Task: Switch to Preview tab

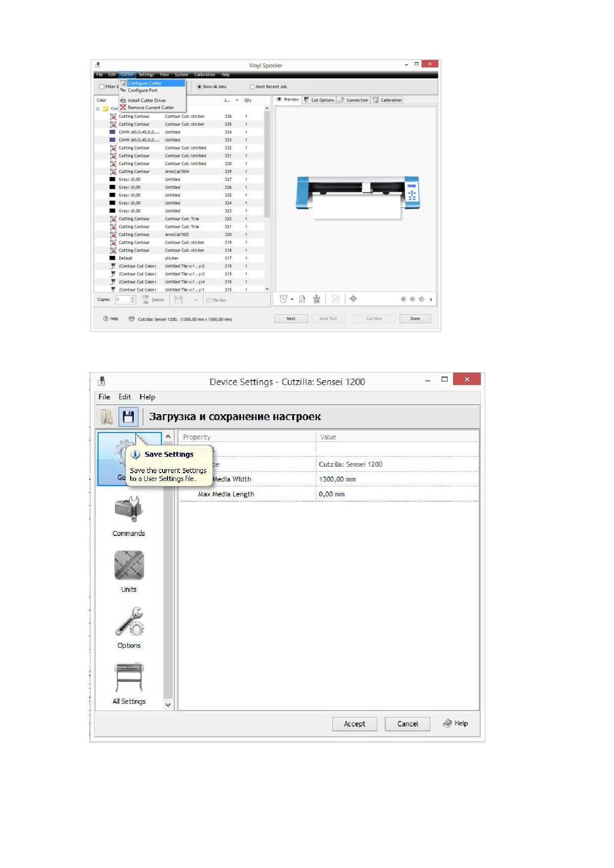Action: pos(288,99)
